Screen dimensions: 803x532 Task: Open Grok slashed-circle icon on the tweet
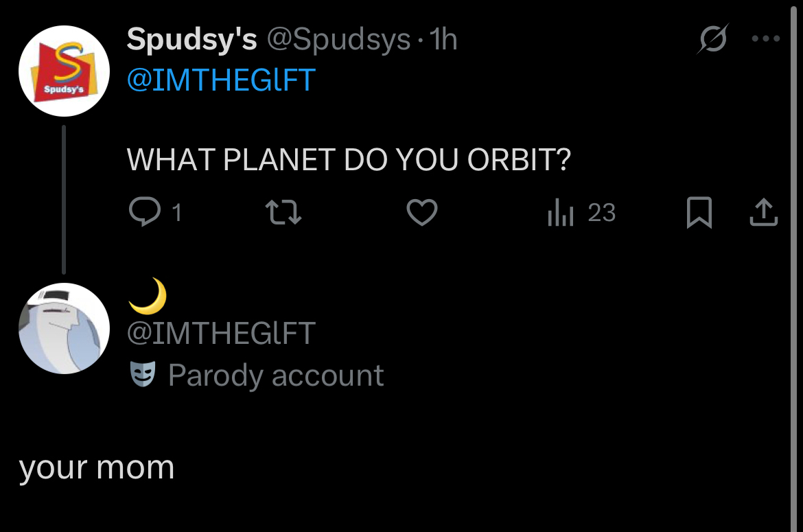[713, 40]
